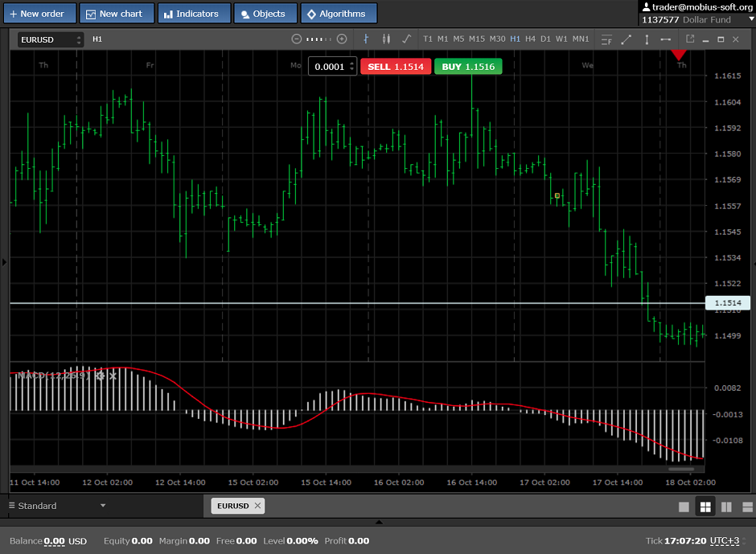Select the horizontal line drawing tool

(x=665, y=39)
